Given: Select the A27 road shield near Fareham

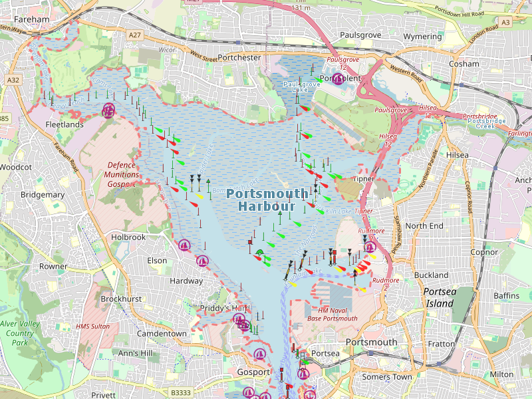Looking at the screenshot, I should (136, 35).
